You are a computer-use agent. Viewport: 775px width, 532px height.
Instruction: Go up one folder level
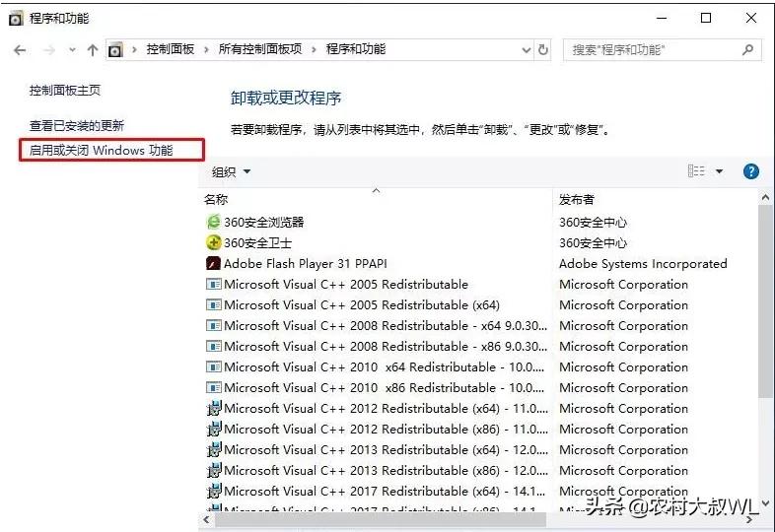tap(93, 50)
